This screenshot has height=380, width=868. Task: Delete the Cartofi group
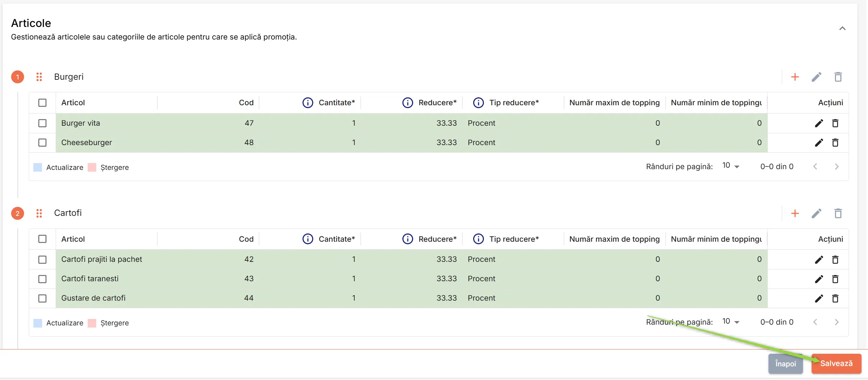point(838,213)
